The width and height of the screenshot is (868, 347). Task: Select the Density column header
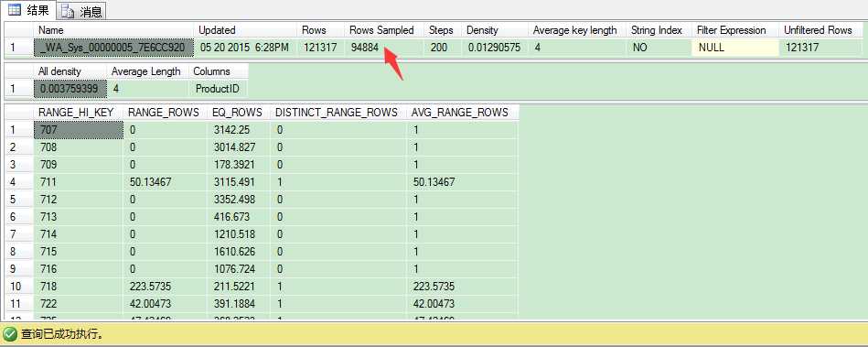[496, 30]
